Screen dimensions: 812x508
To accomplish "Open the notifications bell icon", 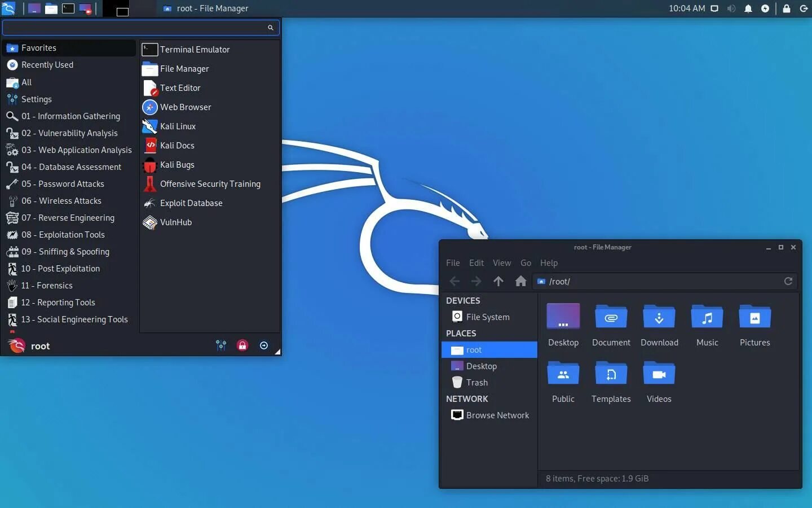I will 748,8.
